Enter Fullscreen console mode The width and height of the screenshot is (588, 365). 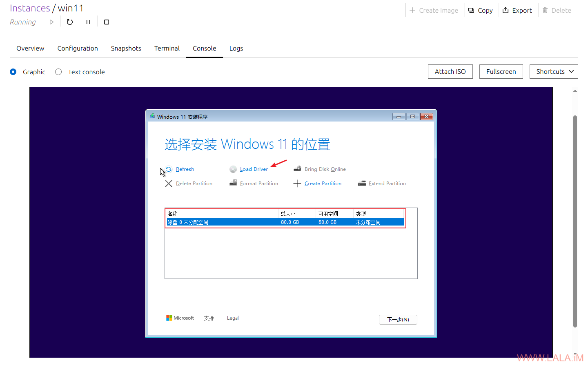501,71
